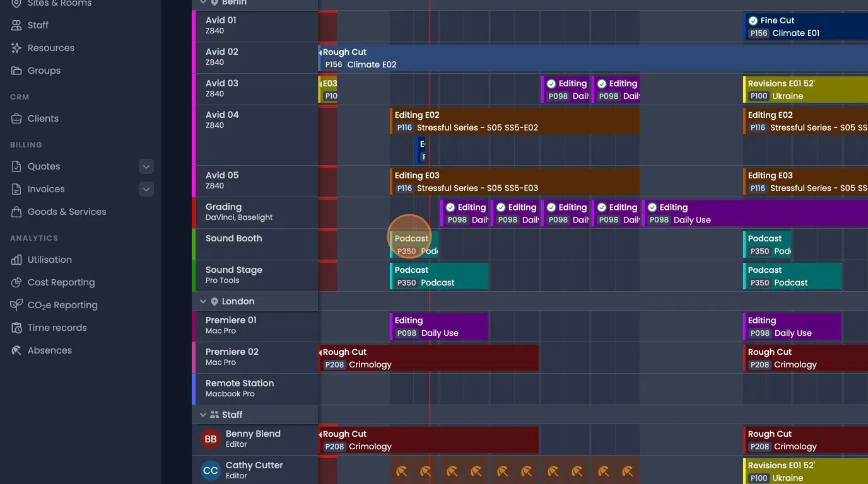Collapse the London site group
The image size is (868, 484).
(203, 301)
